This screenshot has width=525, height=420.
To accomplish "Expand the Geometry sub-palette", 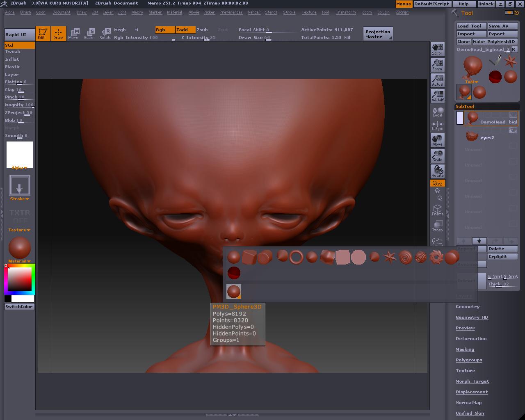I will 468,307.
